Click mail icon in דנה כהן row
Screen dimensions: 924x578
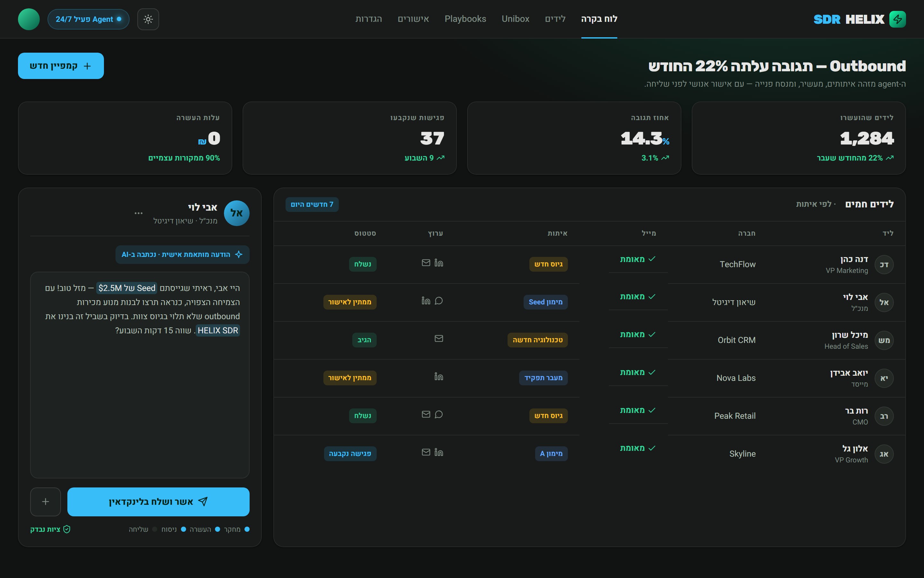pyautogui.click(x=426, y=263)
